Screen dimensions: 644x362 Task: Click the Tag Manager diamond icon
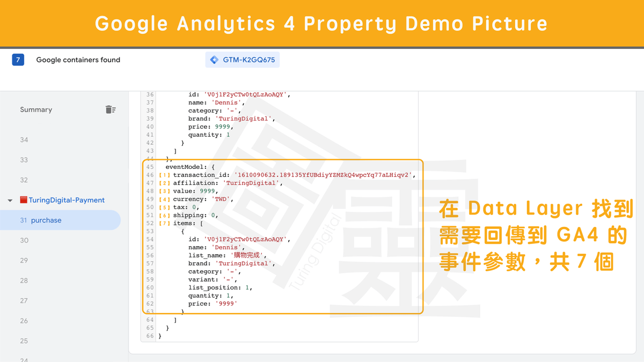(x=214, y=60)
